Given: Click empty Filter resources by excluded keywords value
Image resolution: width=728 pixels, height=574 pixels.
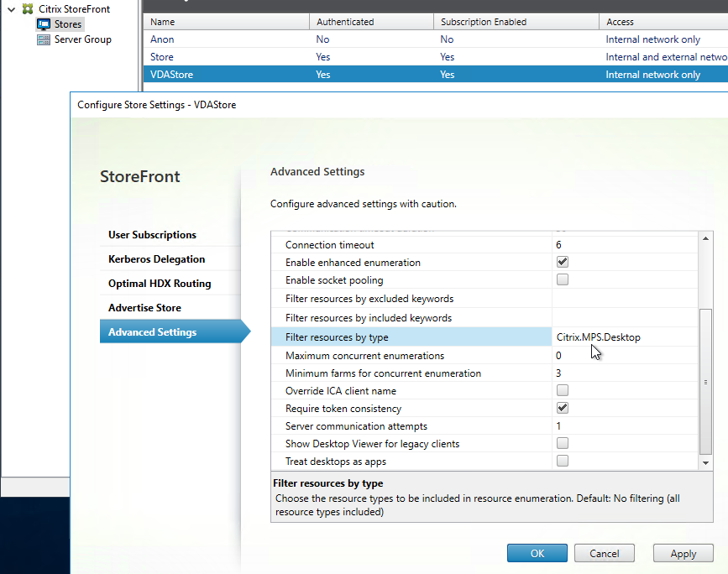Looking at the screenshot, I should pos(625,299).
